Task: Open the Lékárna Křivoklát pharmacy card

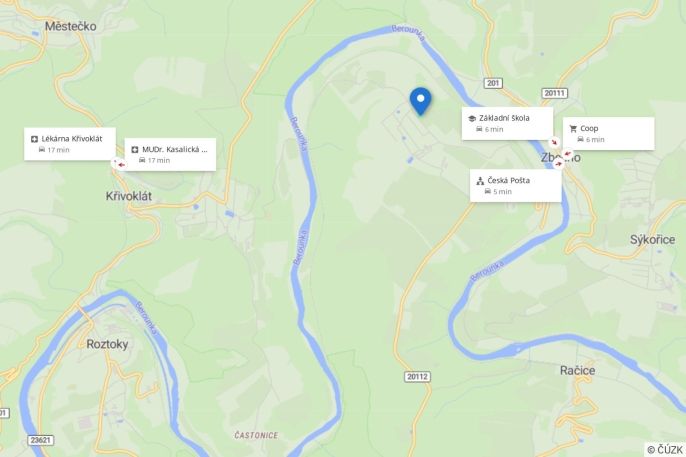Action: click(x=70, y=144)
